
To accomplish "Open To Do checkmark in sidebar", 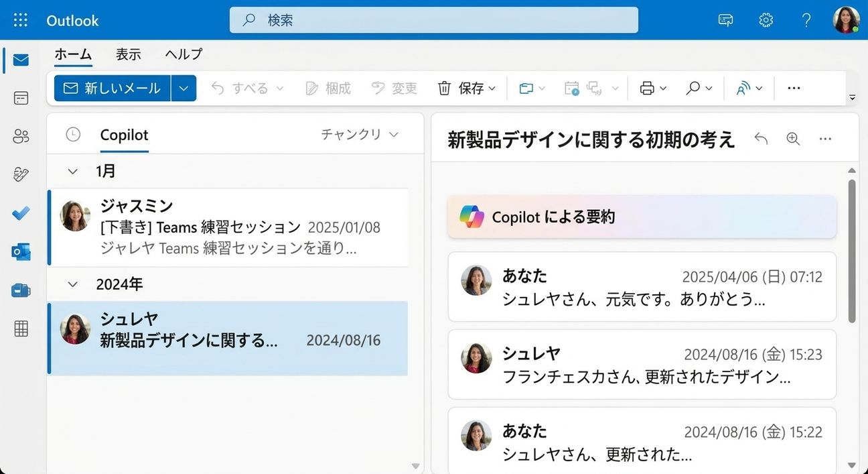I will [21, 213].
